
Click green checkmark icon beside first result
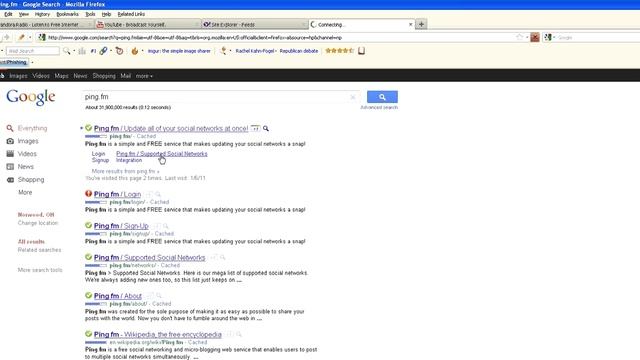[x=89, y=128]
